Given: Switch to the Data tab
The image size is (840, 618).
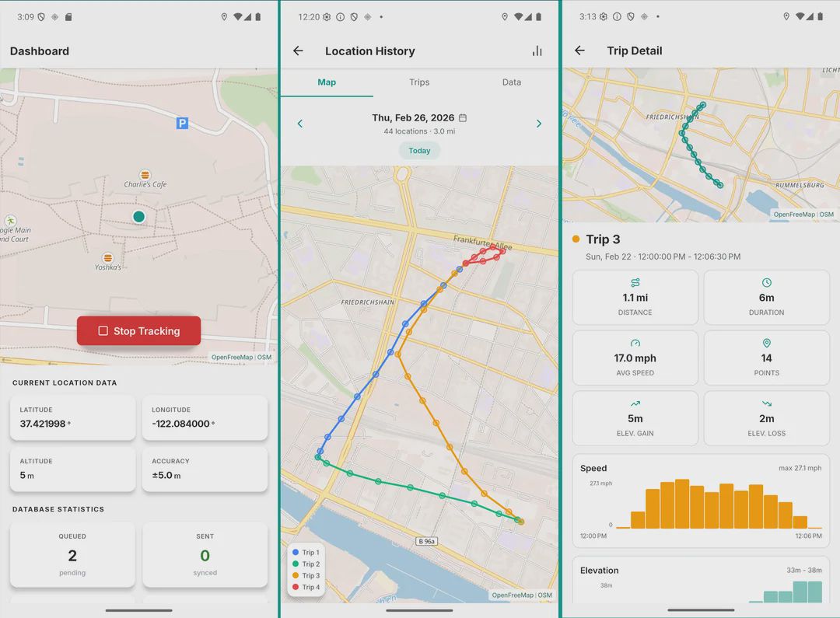Looking at the screenshot, I should coord(511,82).
